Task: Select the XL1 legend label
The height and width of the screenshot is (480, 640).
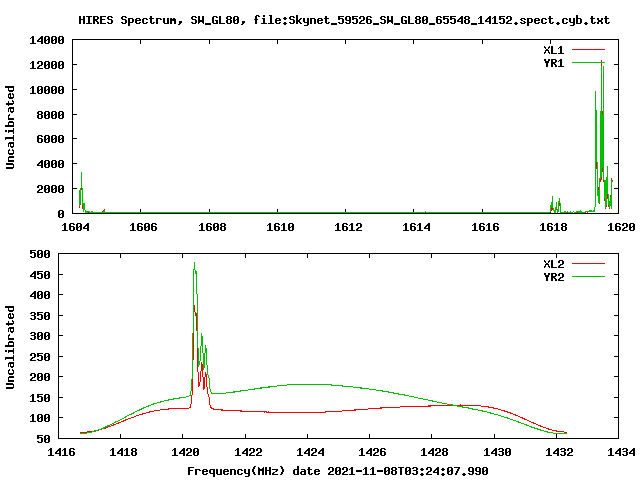Action: coord(553,50)
